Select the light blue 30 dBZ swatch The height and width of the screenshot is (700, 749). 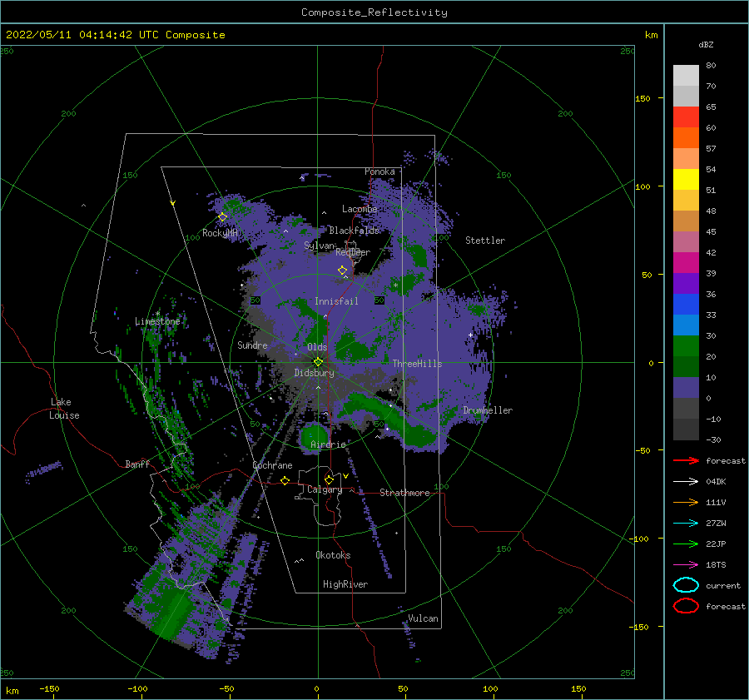pyautogui.click(x=686, y=325)
